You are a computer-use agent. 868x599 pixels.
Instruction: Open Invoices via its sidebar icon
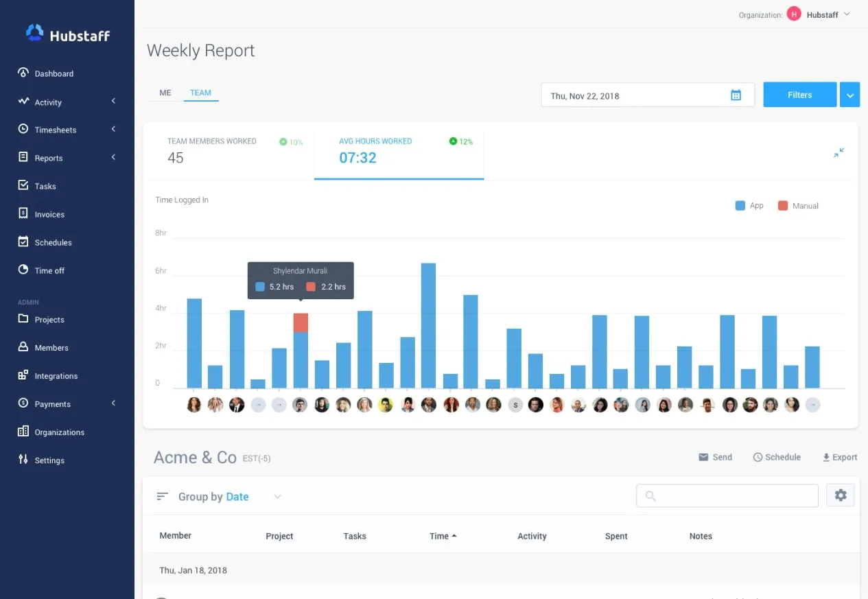23,214
